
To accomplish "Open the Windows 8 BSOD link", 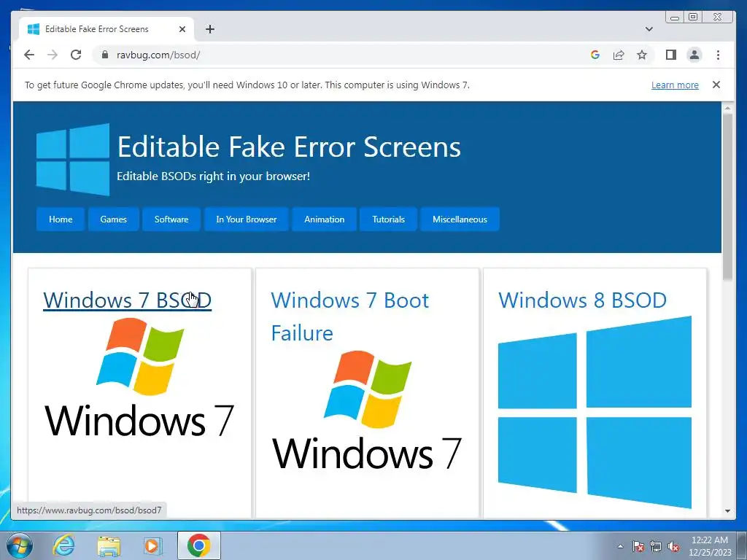I will tap(582, 300).
